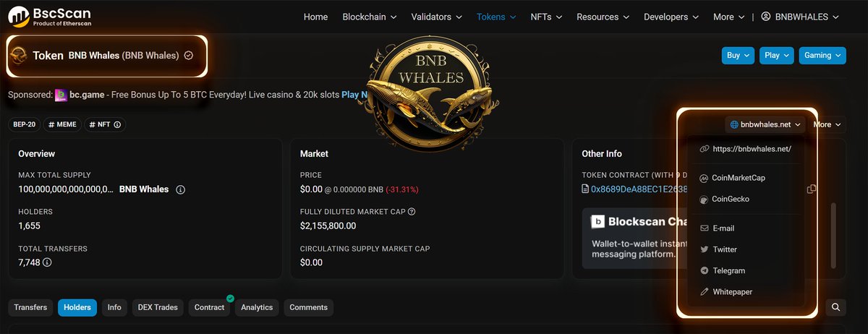This screenshot has width=868, height=334.
Task: Select the # NFT tag
Action: (x=105, y=124)
